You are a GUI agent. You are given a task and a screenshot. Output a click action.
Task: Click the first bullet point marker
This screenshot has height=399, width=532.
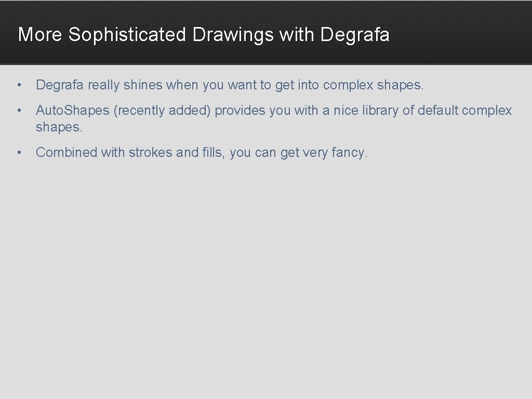(x=19, y=85)
